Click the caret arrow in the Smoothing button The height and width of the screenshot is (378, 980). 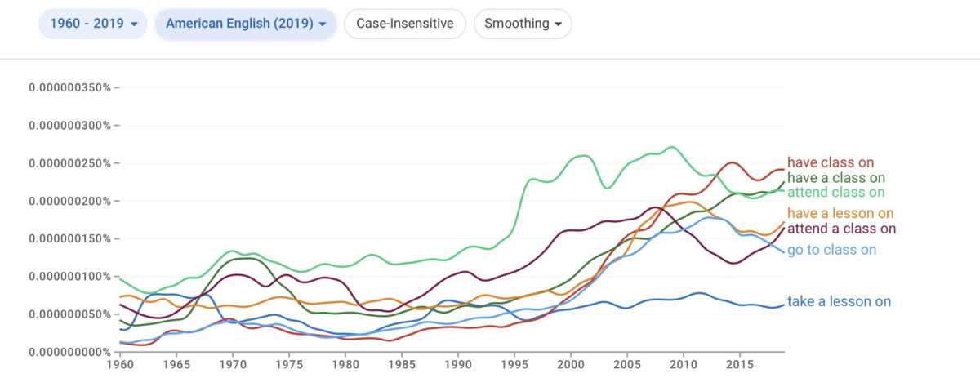(x=558, y=24)
